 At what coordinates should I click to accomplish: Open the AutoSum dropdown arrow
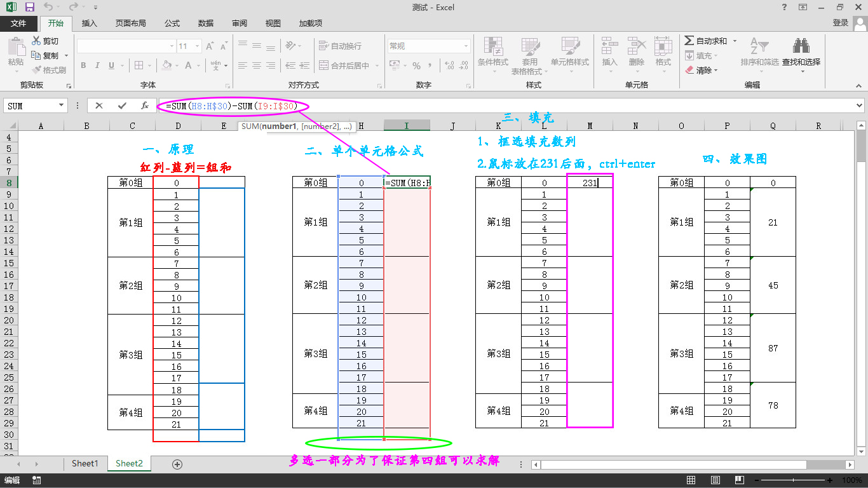(735, 41)
